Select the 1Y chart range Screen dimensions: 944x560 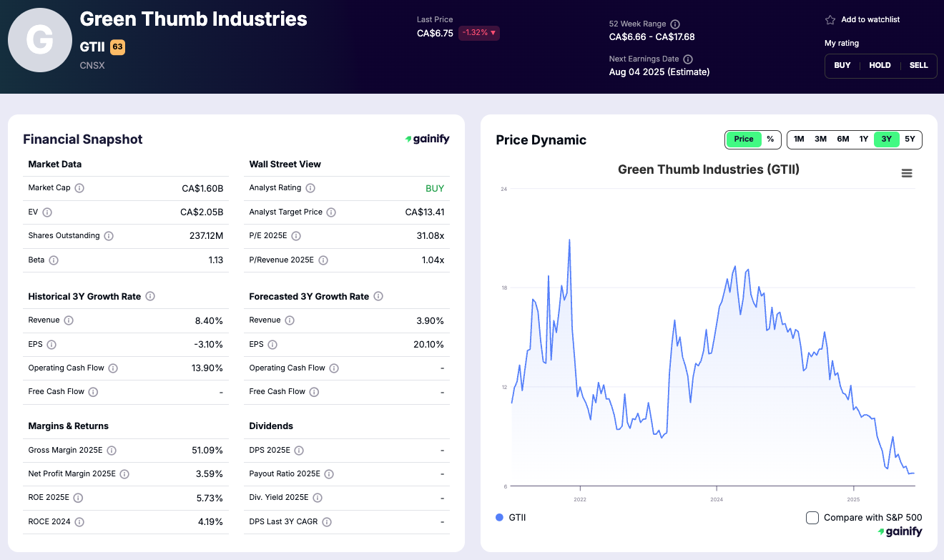click(864, 139)
